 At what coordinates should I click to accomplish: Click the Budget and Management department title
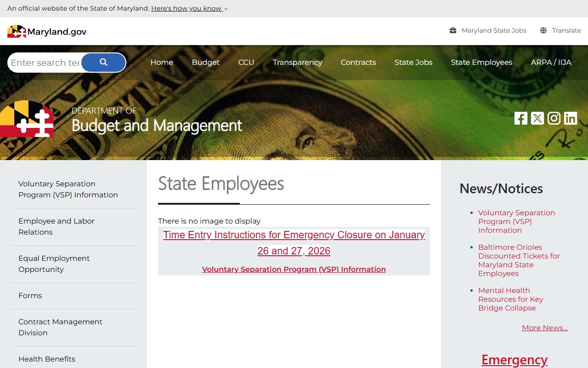click(x=157, y=125)
